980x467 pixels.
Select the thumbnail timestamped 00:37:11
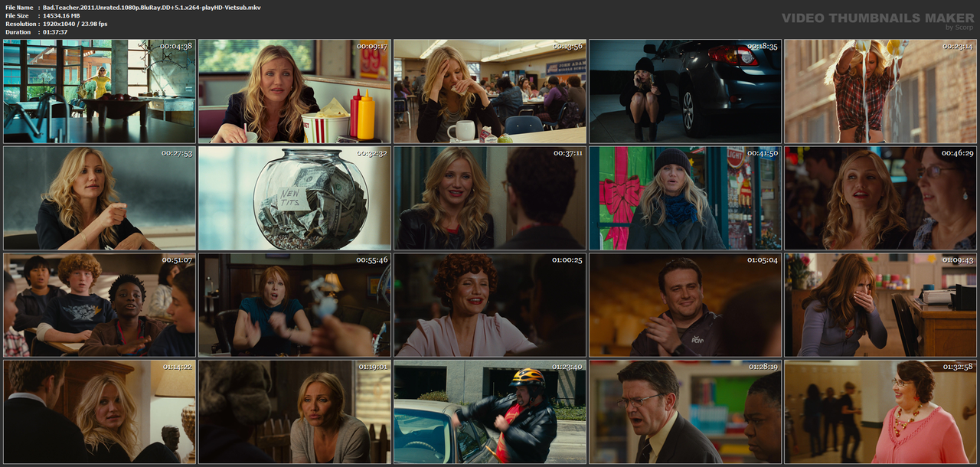(490, 198)
